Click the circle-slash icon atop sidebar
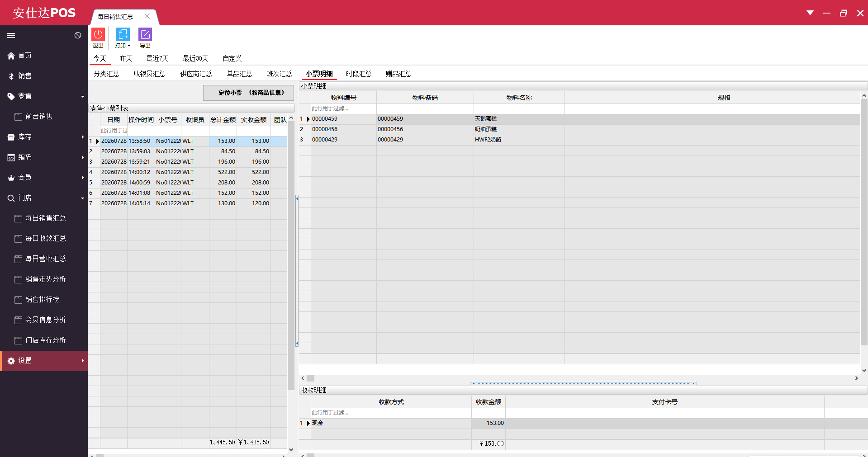This screenshot has height=457, width=868. pyautogui.click(x=78, y=35)
